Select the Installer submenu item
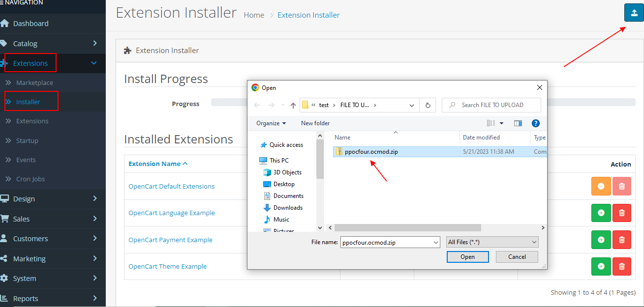 (28, 102)
